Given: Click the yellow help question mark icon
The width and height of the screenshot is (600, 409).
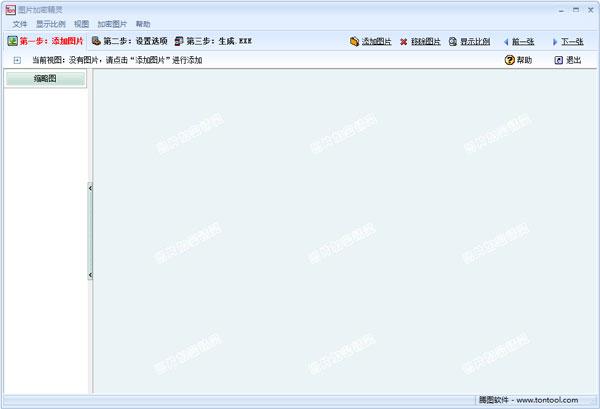Looking at the screenshot, I should pos(509,60).
